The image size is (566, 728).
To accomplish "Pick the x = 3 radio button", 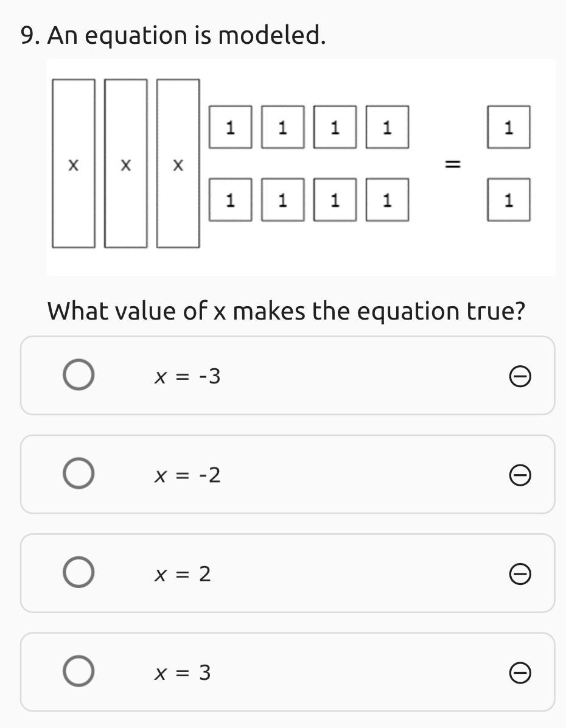I will point(79,671).
